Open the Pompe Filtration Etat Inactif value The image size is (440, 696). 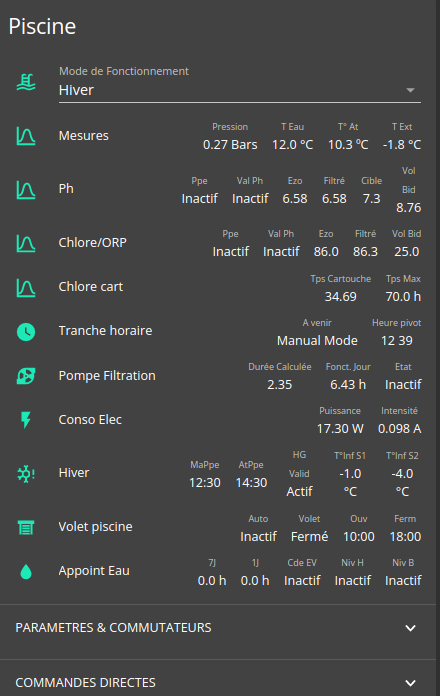[x=403, y=384]
